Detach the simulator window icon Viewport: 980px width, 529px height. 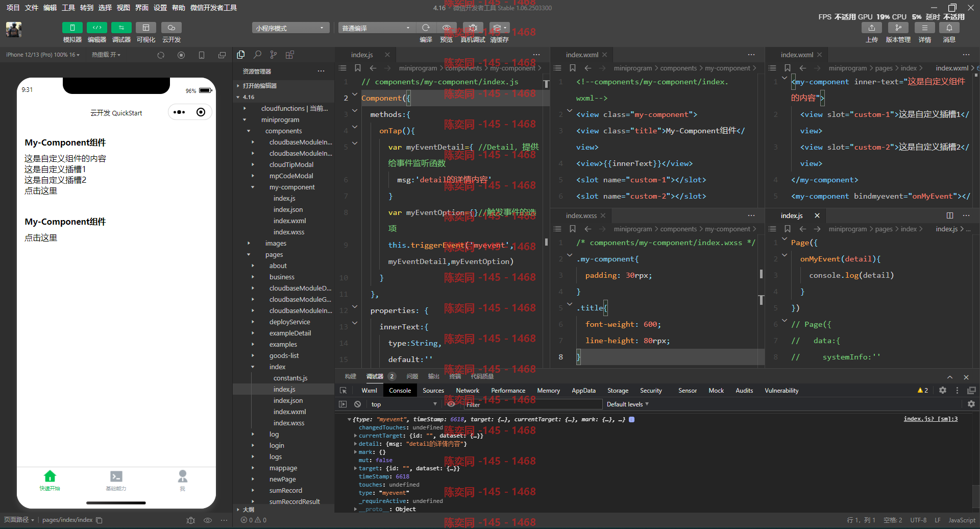point(222,55)
